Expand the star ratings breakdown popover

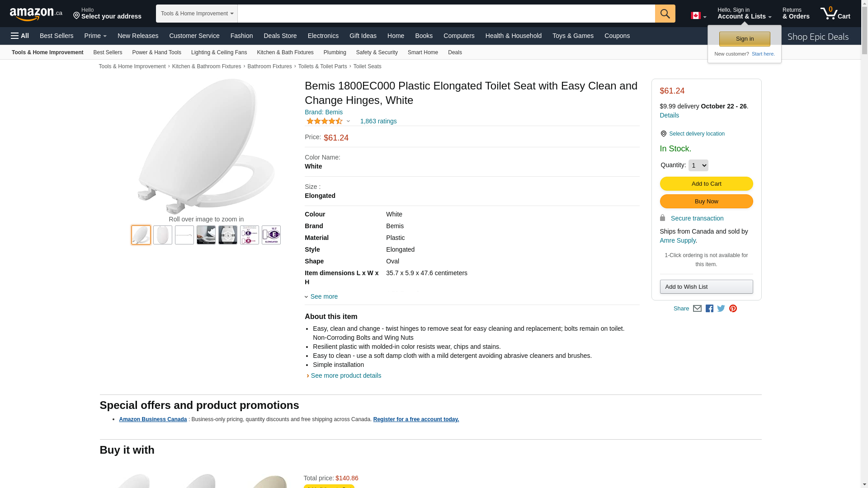328,121
